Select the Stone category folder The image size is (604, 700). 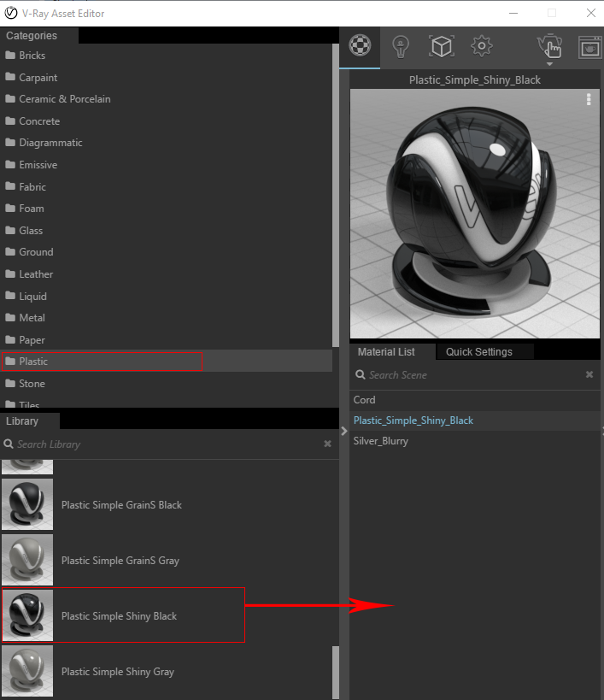click(x=167, y=384)
